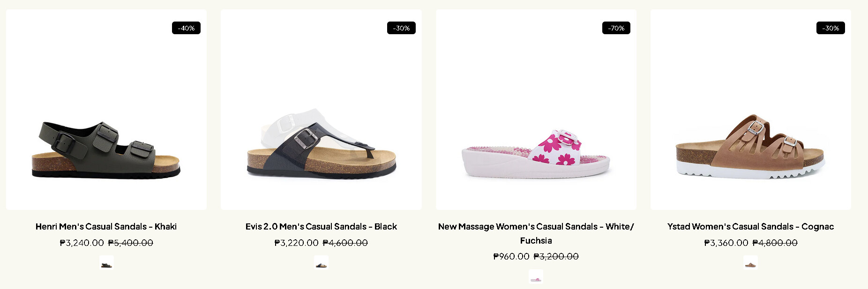Screen dimensions: 868x289
Task: Click the ₱3,360.00 sale price
Action: 726,243
